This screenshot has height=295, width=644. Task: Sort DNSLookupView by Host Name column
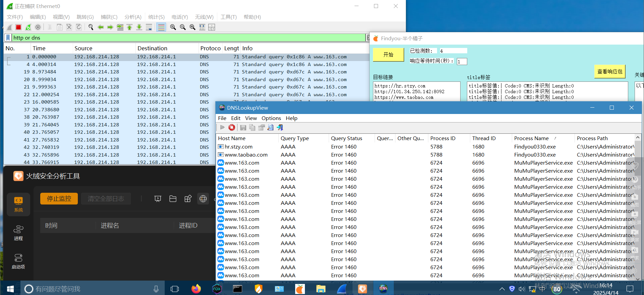coord(248,138)
